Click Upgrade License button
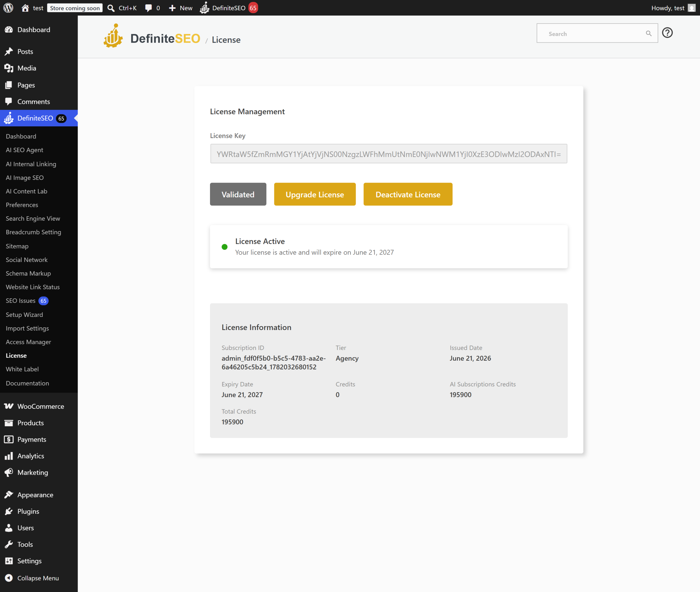Image resolution: width=700 pixels, height=592 pixels. (315, 194)
